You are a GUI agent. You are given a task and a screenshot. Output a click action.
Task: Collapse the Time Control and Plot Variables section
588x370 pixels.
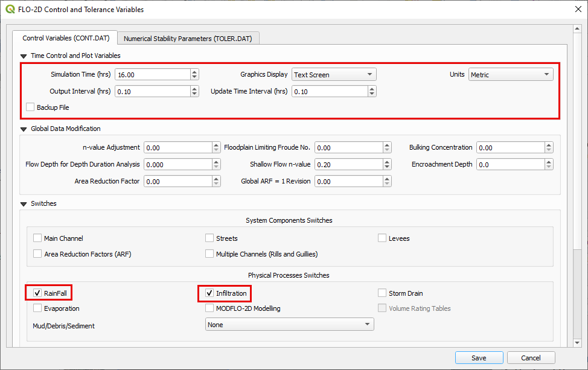(24, 56)
